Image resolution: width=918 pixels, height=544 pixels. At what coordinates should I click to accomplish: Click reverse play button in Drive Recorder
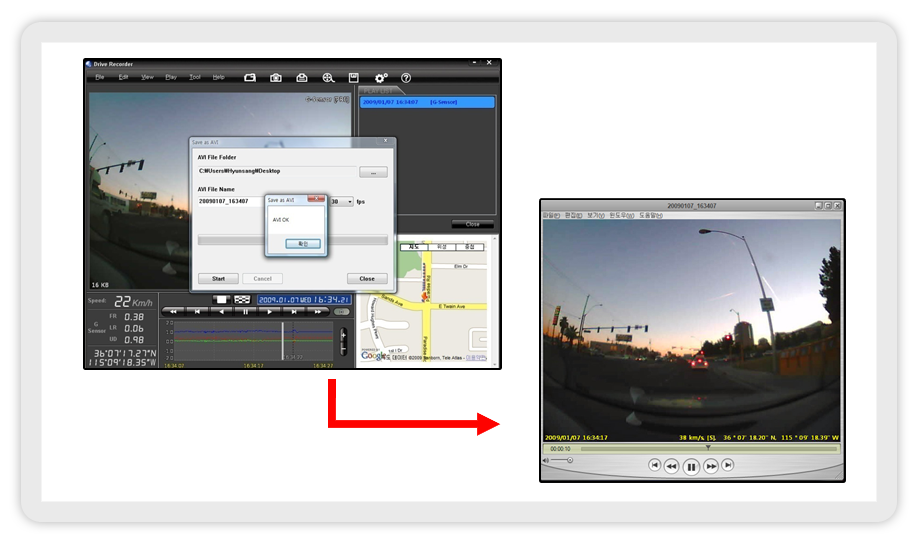221,312
